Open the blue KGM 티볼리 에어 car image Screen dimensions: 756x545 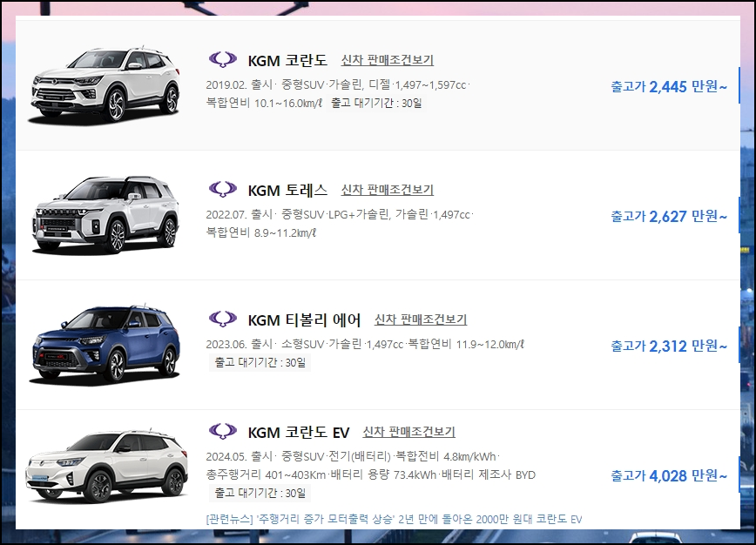click(x=105, y=344)
